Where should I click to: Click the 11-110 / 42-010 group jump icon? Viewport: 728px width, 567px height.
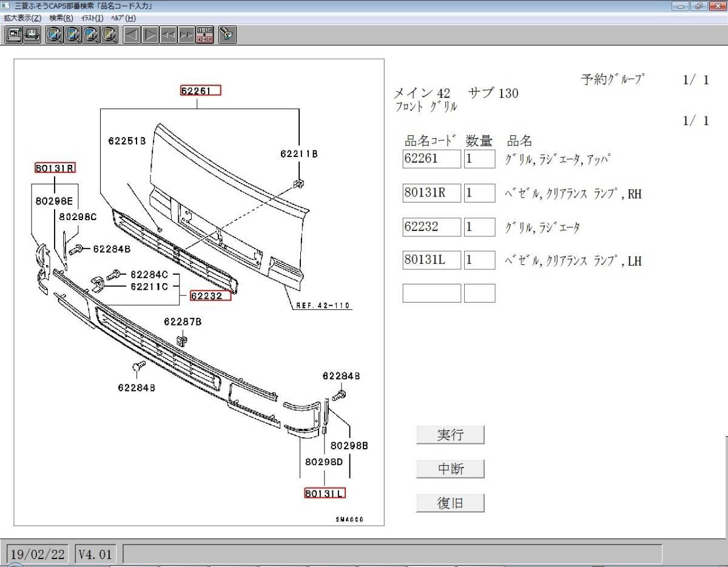pos(204,35)
